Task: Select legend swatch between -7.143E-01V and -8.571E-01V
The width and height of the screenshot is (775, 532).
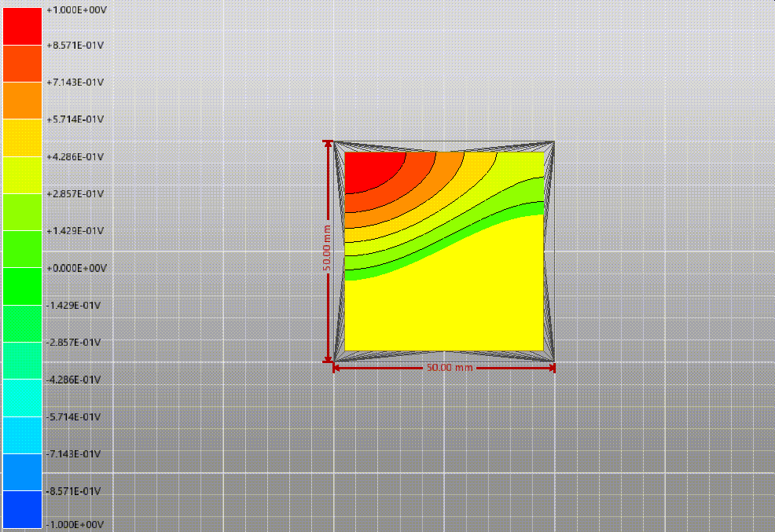Action: click(22, 472)
